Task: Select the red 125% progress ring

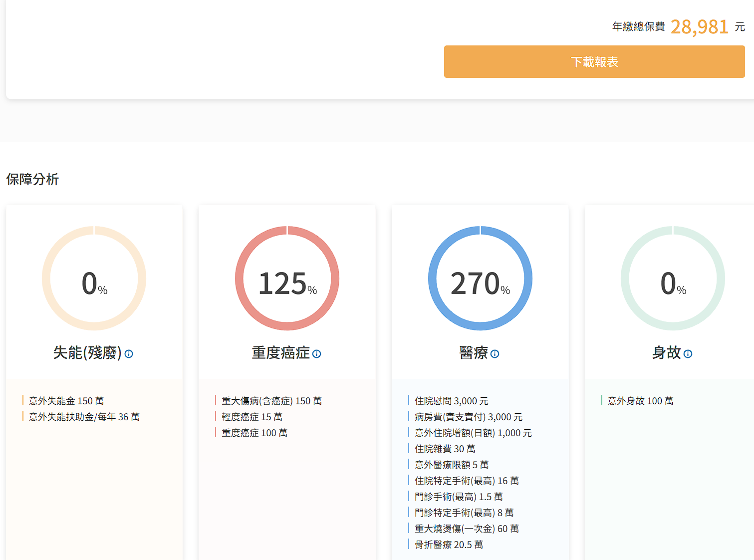Action: [x=287, y=279]
